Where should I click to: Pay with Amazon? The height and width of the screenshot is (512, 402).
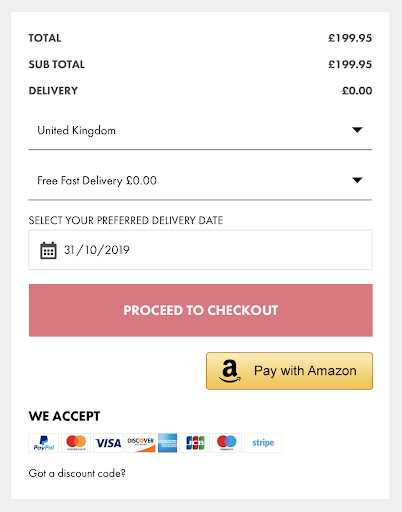289,371
